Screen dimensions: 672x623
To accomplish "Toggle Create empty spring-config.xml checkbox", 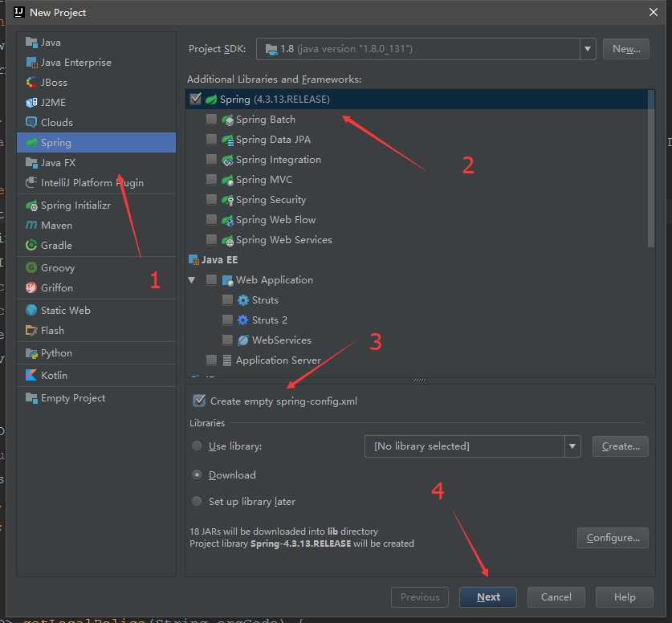I will [199, 401].
